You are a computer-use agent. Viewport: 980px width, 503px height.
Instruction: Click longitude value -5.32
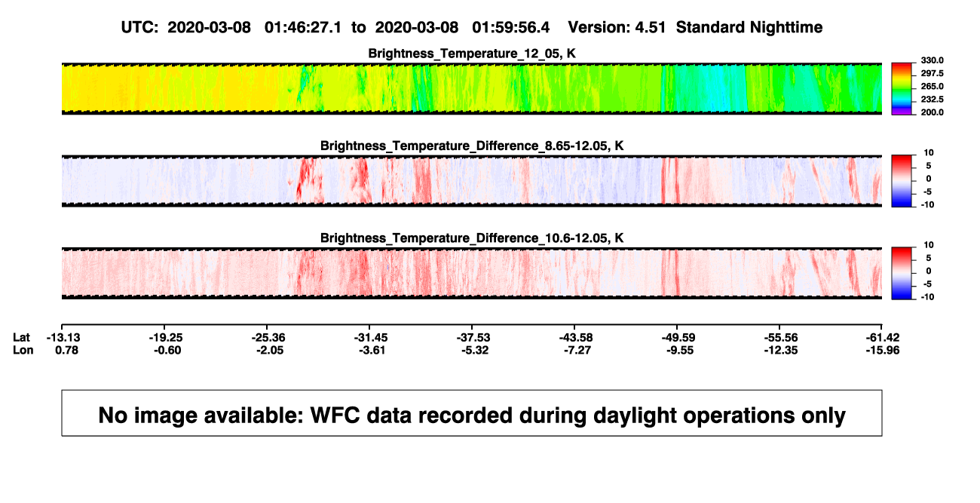[474, 350]
